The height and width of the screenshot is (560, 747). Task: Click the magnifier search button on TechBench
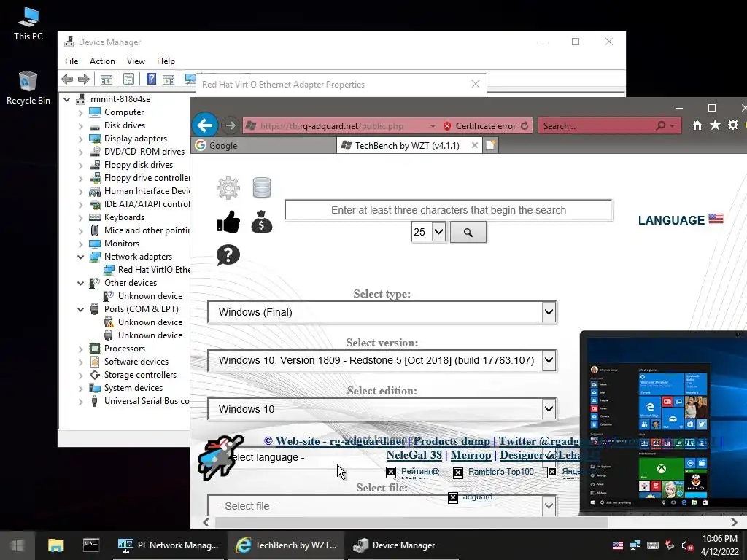coord(468,233)
